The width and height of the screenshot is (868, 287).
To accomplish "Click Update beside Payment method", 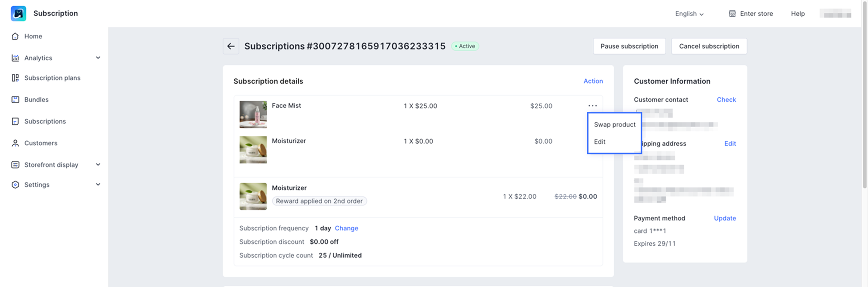I will (725, 218).
